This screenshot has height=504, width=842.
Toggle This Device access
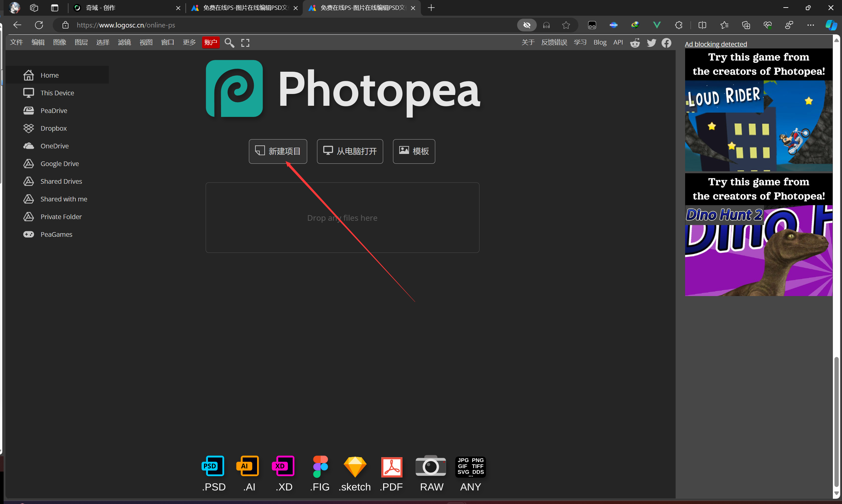(58, 92)
